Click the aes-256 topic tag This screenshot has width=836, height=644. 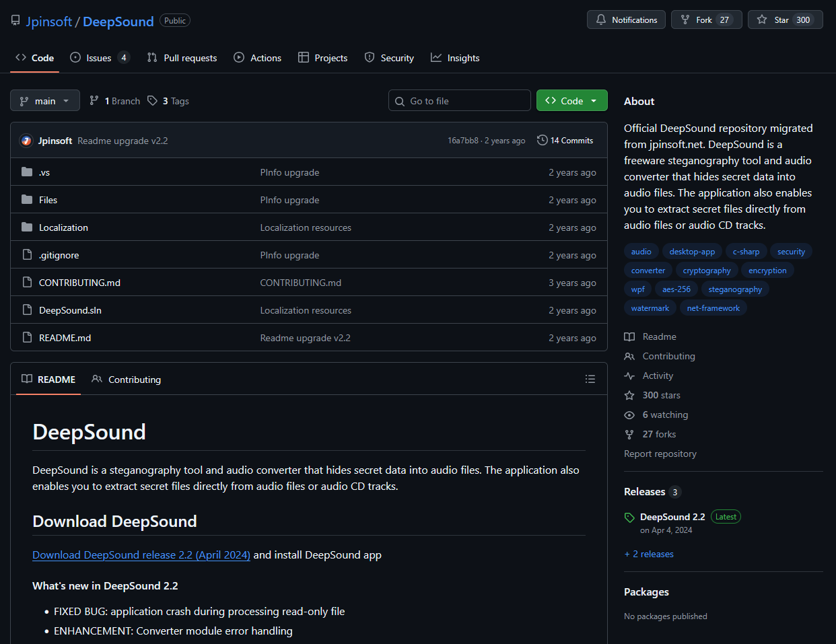coord(676,289)
